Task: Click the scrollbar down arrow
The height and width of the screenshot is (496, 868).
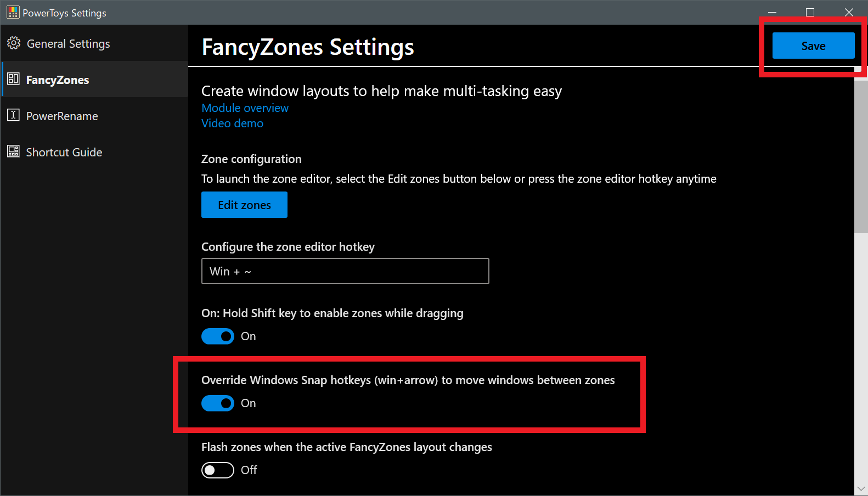Action: [861, 488]
